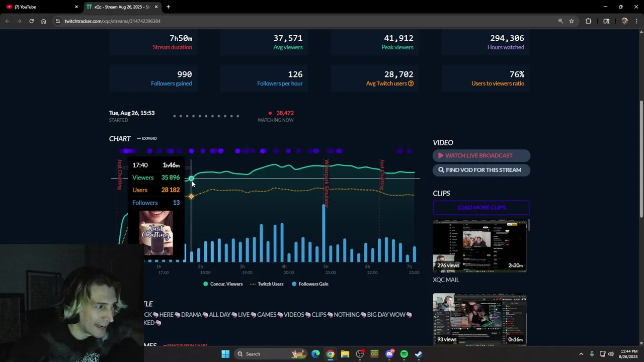
Task: Click the WATCHING NOW label
Action: click(275, 120)
